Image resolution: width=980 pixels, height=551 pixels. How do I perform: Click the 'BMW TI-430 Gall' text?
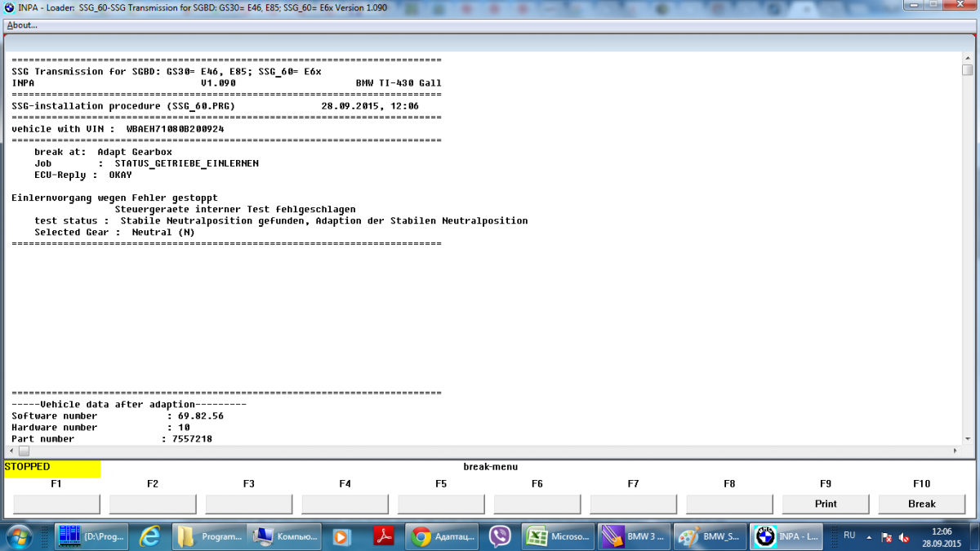click(399, 83)
